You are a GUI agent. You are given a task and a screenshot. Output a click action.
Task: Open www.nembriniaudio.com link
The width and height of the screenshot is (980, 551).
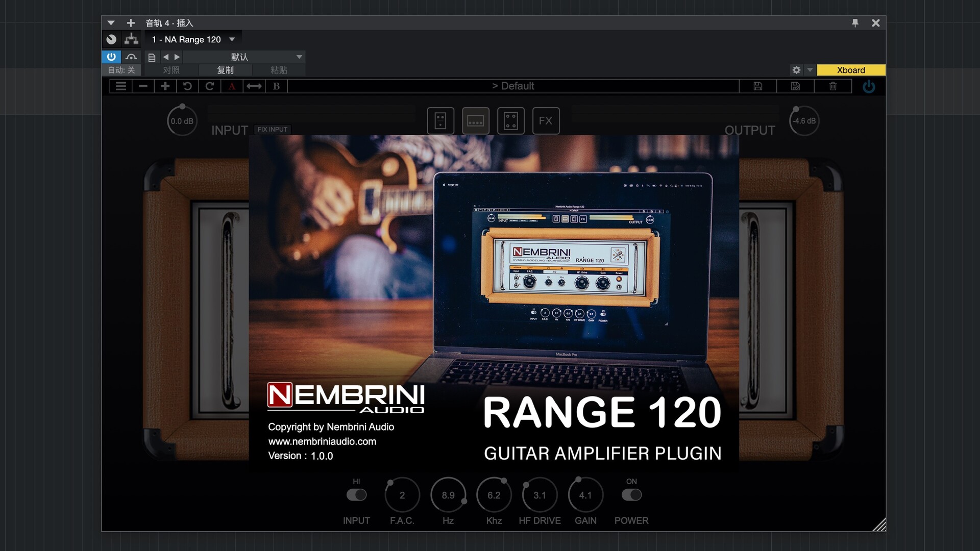click(x=322, y=441)
